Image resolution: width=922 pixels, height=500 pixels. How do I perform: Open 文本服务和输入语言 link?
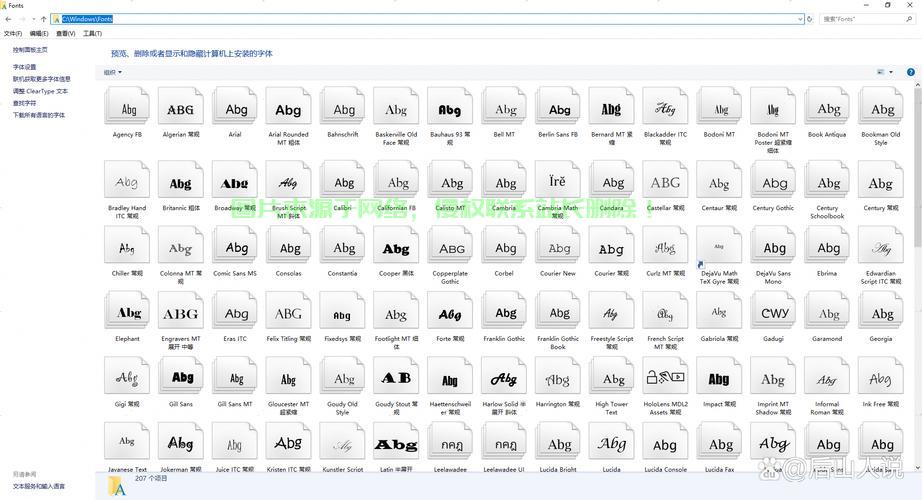[39, 486]
